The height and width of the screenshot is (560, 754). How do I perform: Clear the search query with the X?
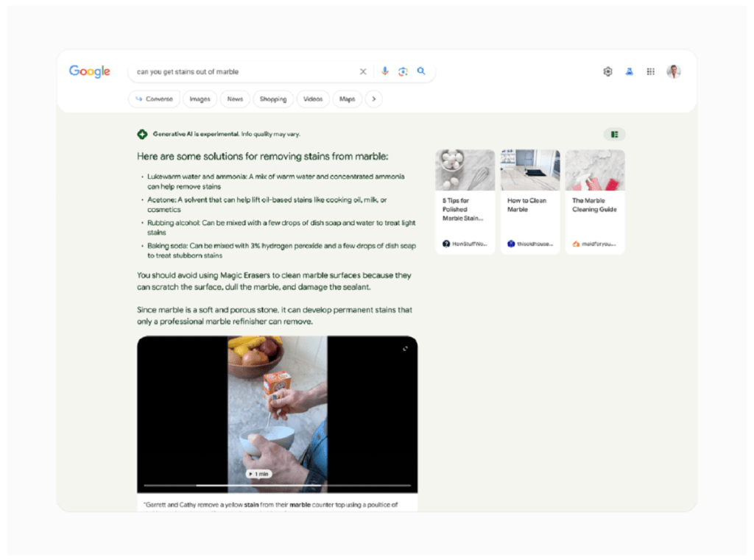point(363,71)
